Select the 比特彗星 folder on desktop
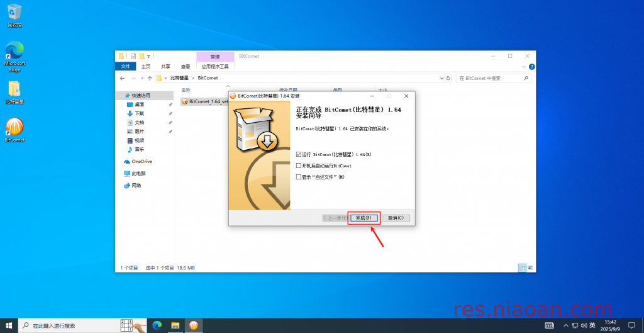 click(x=14, y=93)
